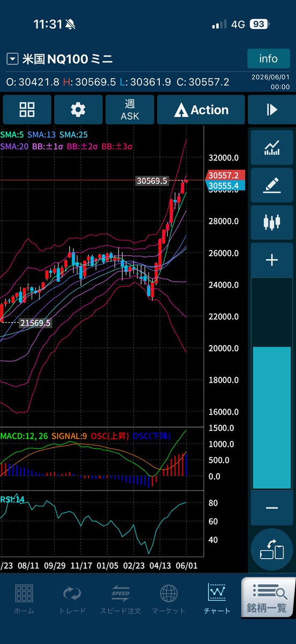
Task: Tap the 21569.5 low price marker
Action: point(35,323)
